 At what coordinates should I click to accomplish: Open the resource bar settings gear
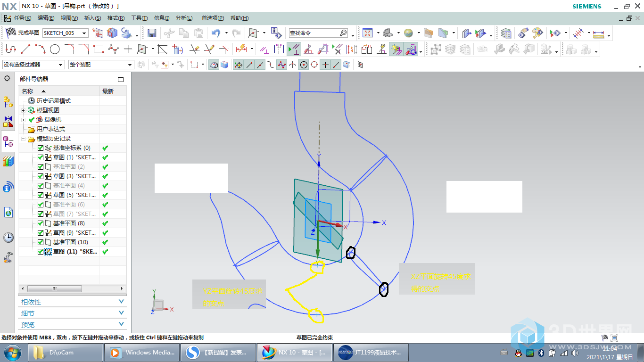pyautogui.click(x=7, y=78)
